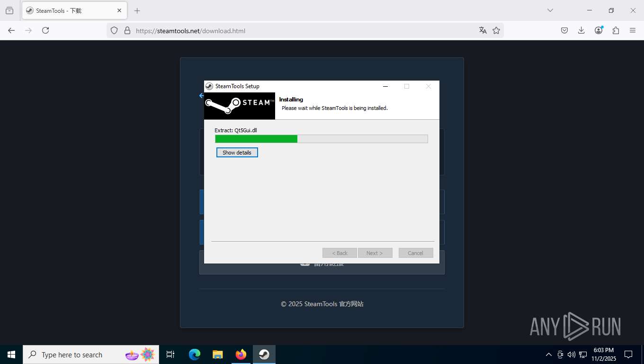Image resolution: width=644 pixels, height=364 pixels.
Task: Open a new browser tab
Action: (x=137, y=10)
